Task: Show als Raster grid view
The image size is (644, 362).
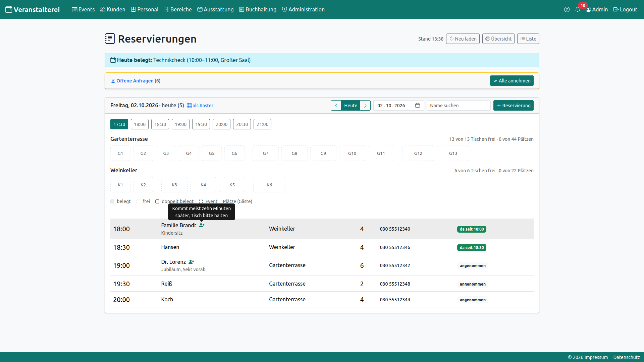Action: [x=200, y=105]
